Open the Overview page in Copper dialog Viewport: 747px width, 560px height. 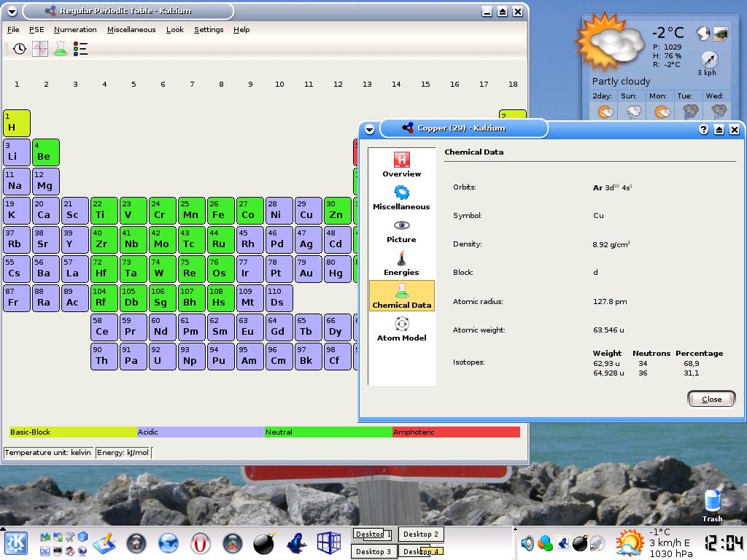pyautogui.click(x=401, y=165)
